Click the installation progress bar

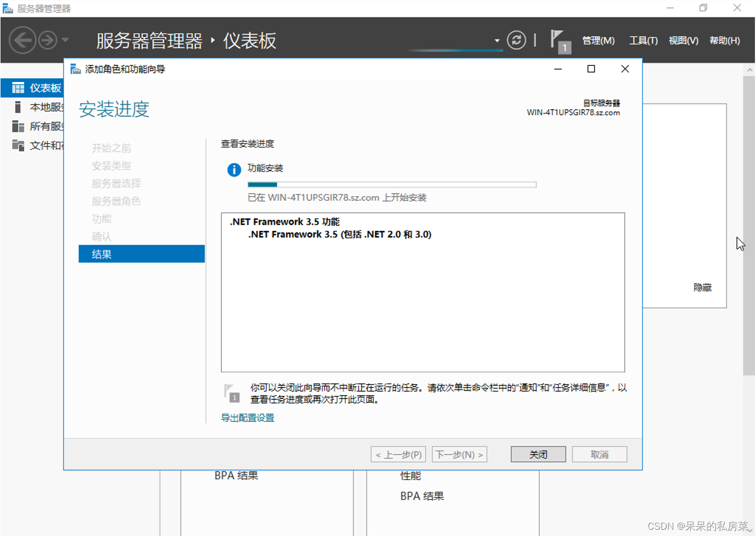coord(392,185)
